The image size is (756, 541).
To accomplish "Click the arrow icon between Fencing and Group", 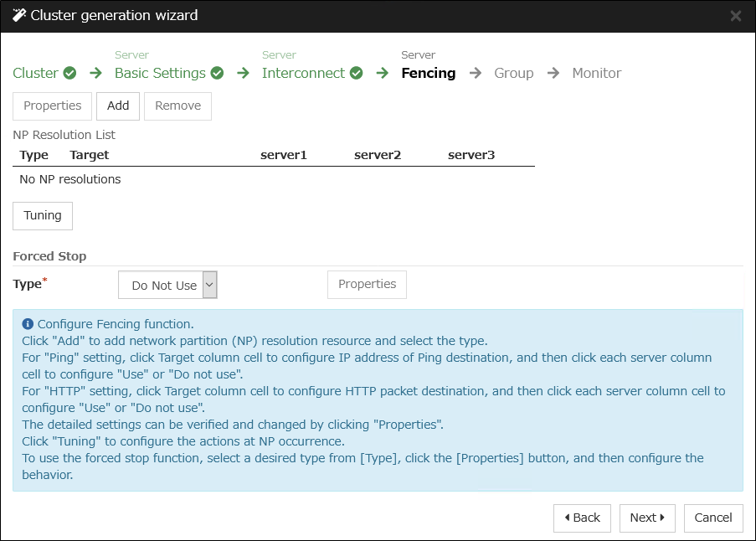I will 475,73.
